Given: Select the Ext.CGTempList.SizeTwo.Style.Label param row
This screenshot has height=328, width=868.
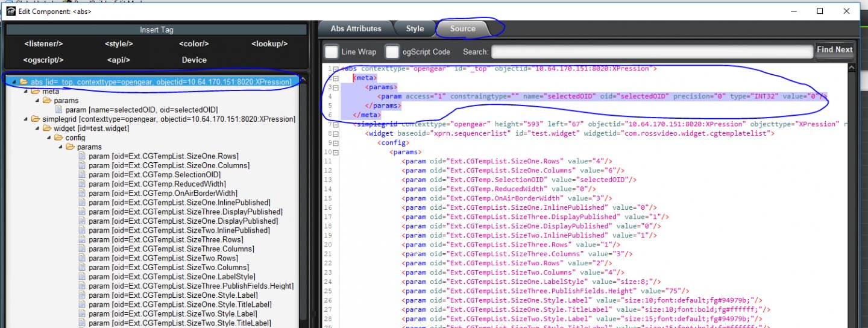Looking at the screenshot, I should click(x=168, y=314).
